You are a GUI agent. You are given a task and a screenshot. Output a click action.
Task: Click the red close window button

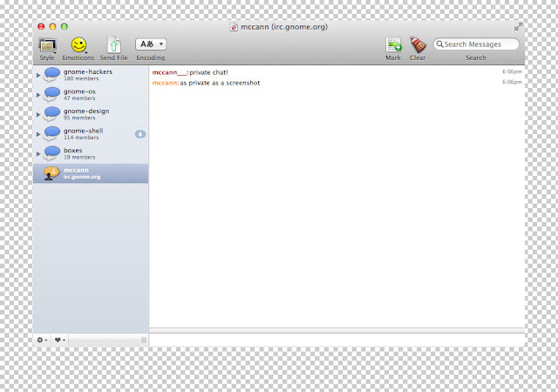41,26
